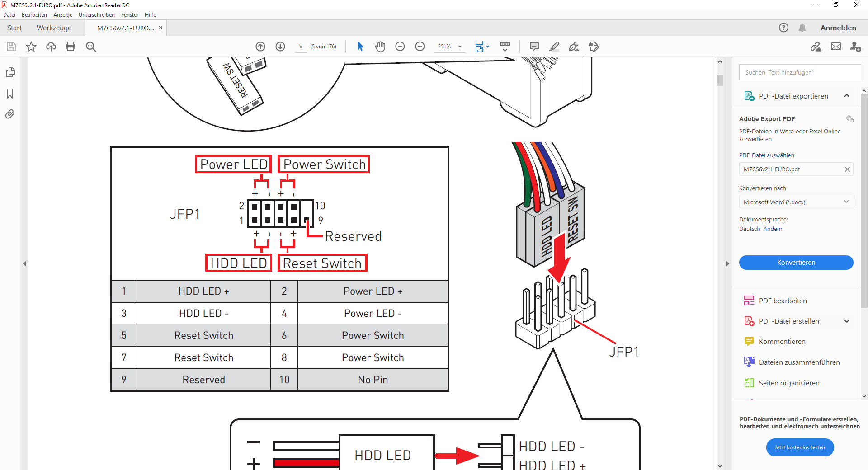
Task: Select the highlighter pen tool
Action: point(554,47)
